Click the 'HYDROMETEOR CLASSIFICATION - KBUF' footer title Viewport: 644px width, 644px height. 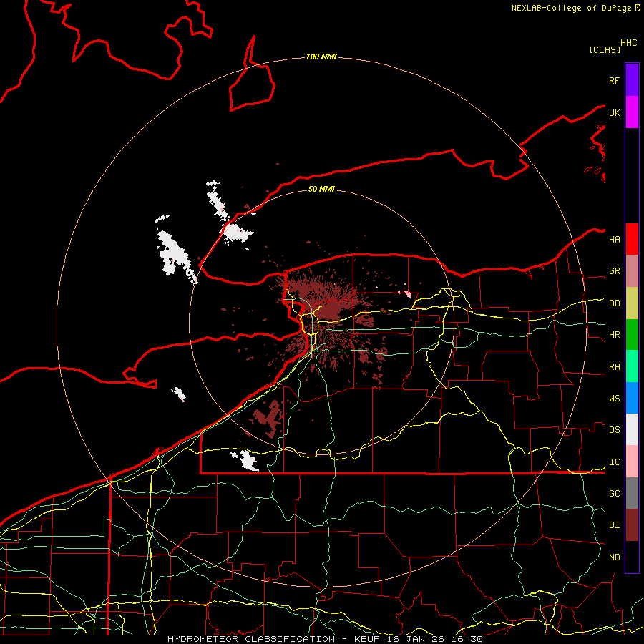tap(273, 639)
